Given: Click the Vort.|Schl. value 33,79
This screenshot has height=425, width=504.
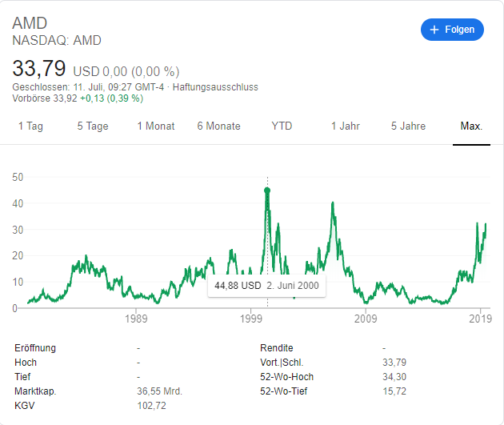Looking at the screenshot, I should click(394, 363).
